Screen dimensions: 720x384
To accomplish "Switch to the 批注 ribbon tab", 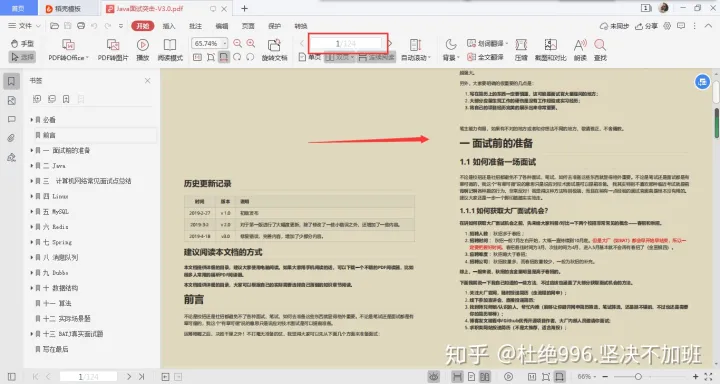I will point(196,26).
